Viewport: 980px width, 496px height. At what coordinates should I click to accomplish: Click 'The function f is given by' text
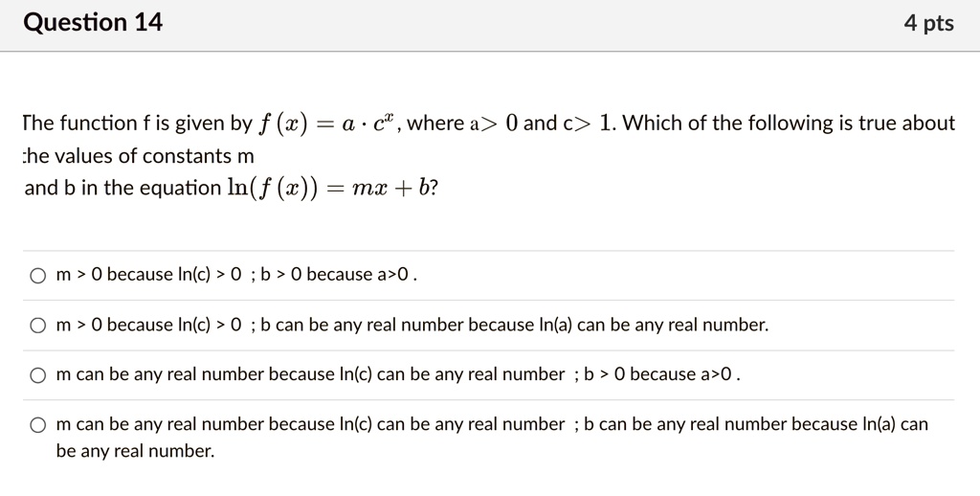point(138,124)
